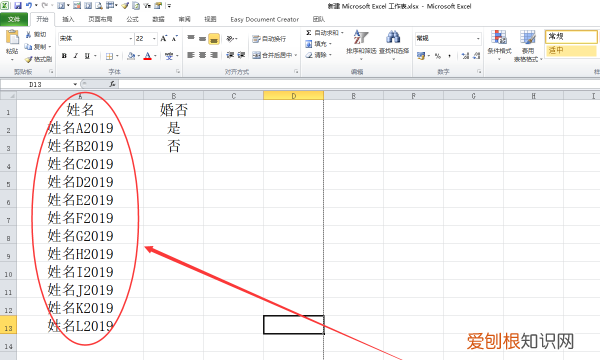
Task: Click the Undo arrow icon
Action: coord(28,6)
